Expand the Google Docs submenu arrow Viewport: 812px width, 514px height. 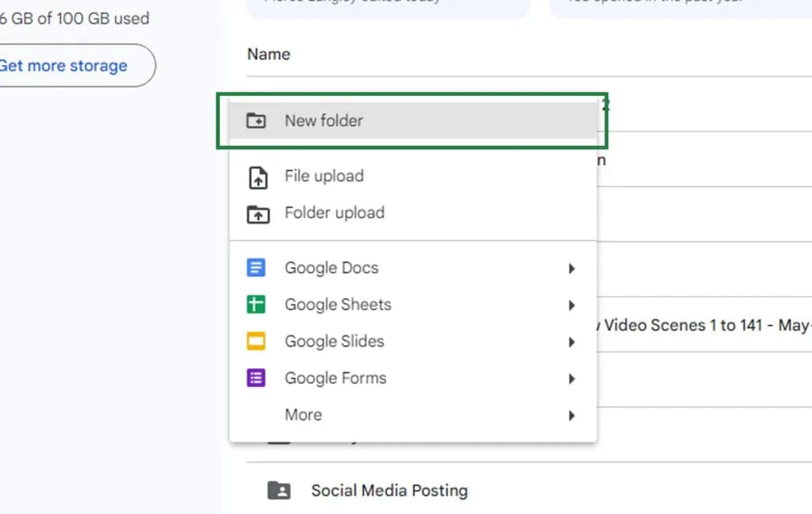[572, 268]
